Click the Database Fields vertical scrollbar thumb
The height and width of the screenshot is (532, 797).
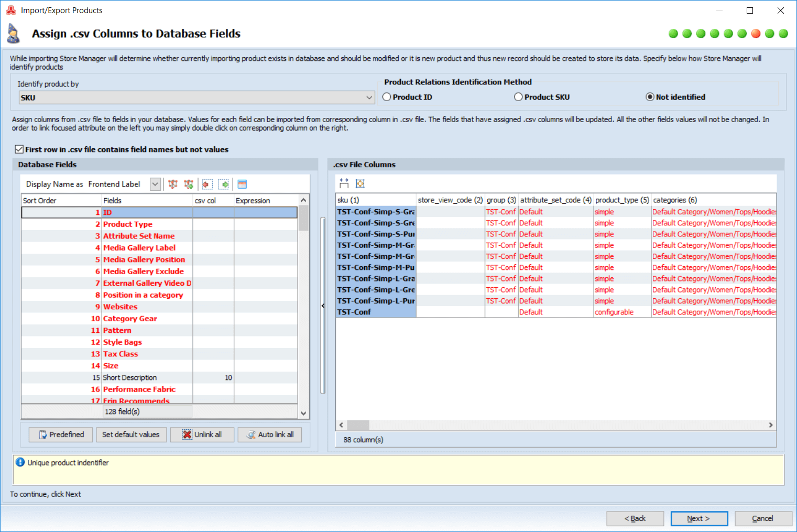(x=303, y=218)
